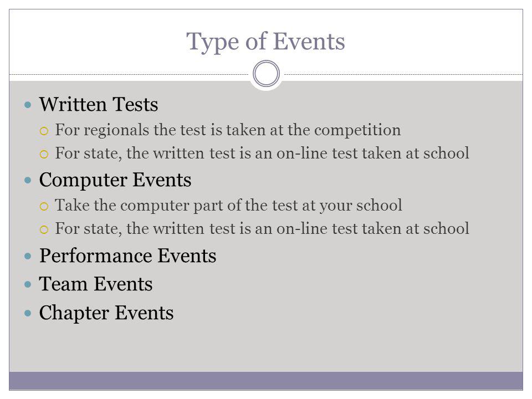Click the purple footer bar at slide bottom
Screen dimensions: 532x399
point(266,381)
